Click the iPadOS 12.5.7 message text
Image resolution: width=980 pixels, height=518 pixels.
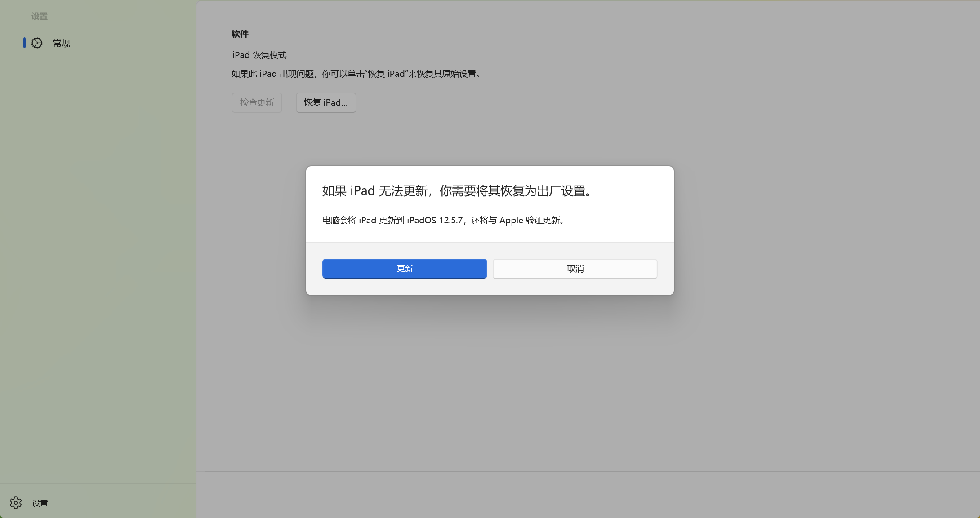pos(443,220)
